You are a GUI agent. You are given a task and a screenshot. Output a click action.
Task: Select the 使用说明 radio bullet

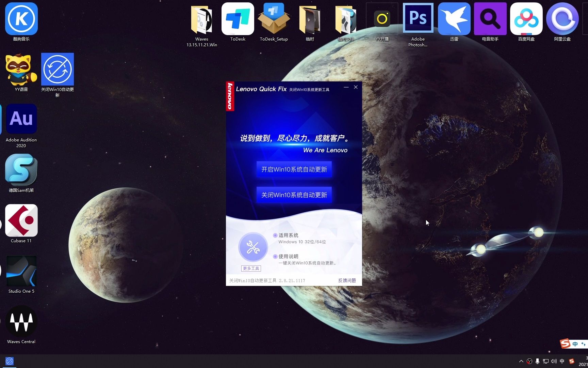275,256
